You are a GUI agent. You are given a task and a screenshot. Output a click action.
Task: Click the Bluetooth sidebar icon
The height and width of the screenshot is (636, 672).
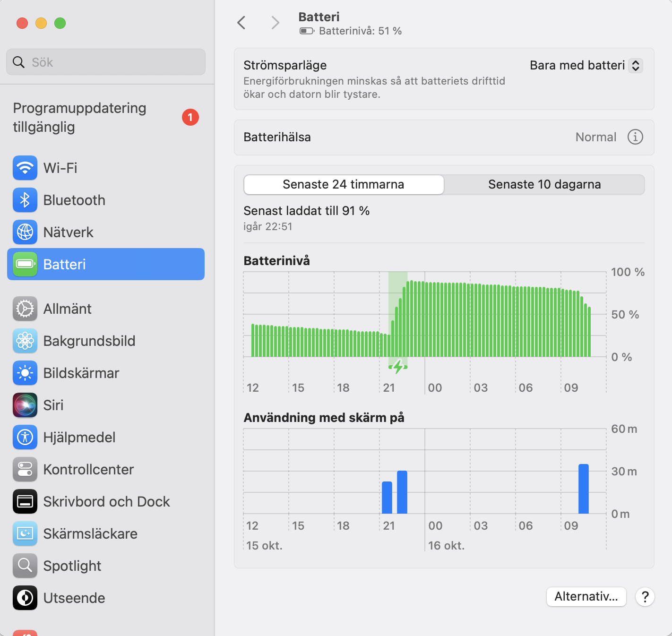[x=25, y=200]
